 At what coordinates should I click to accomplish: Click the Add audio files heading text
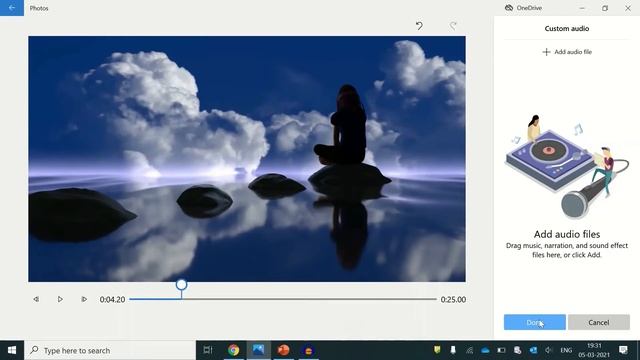click(x=567, y=234)
